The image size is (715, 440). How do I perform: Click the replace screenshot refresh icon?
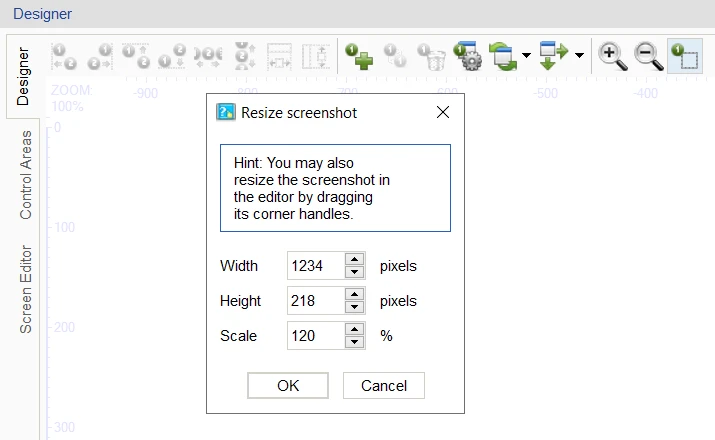click(503, 56)
